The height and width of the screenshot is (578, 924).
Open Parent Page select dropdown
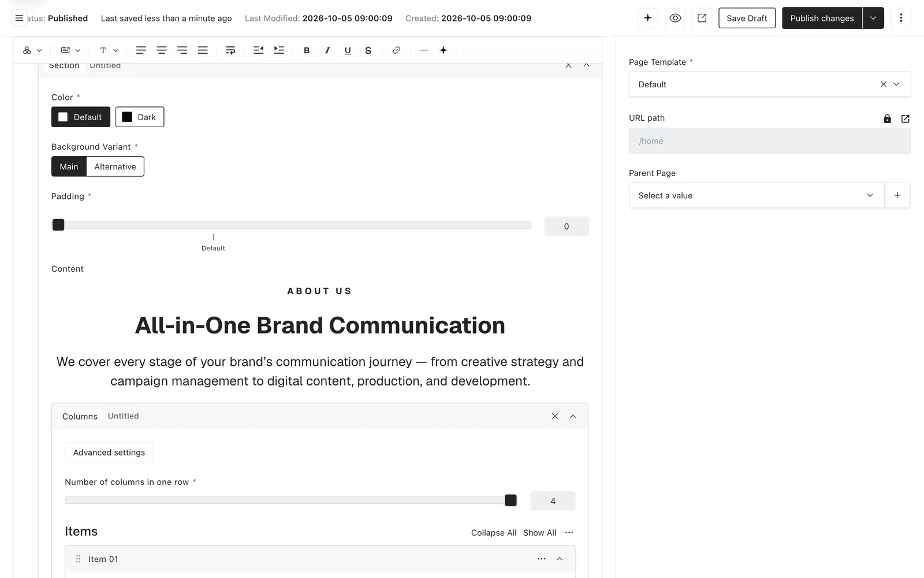point(757,195)
